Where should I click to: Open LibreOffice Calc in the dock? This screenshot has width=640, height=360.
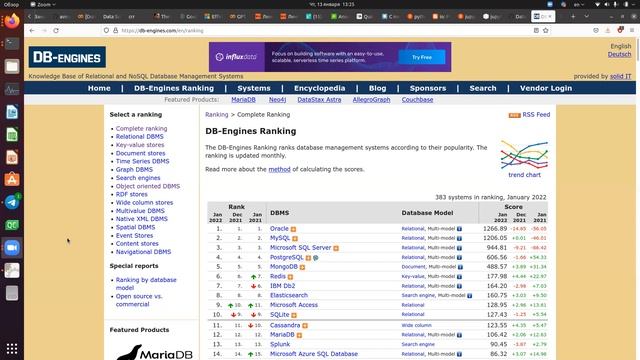pyautogui.click(x=12, y=135)
